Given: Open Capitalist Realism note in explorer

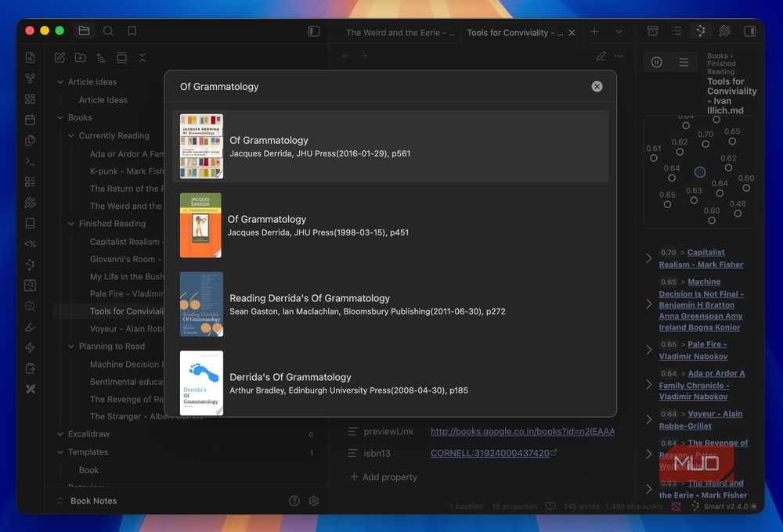Looking at the screenshot, I should (x=127, y=242).
